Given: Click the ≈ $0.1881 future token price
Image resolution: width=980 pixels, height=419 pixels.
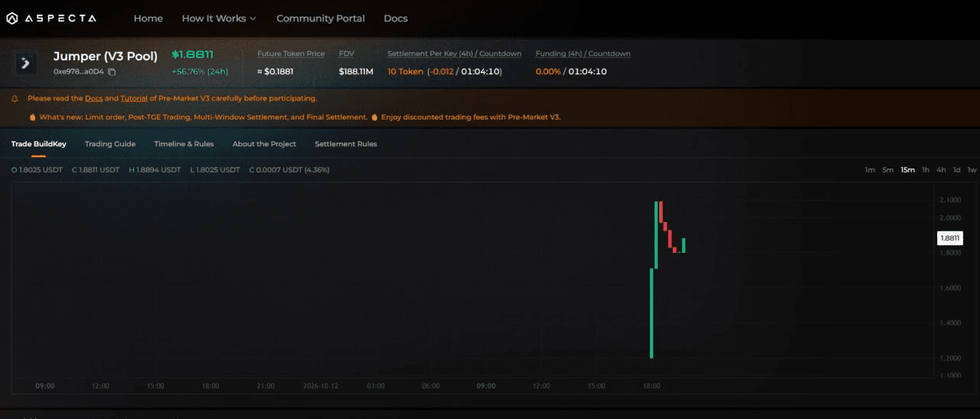Looking at the screenshot, I should (275, 72).
